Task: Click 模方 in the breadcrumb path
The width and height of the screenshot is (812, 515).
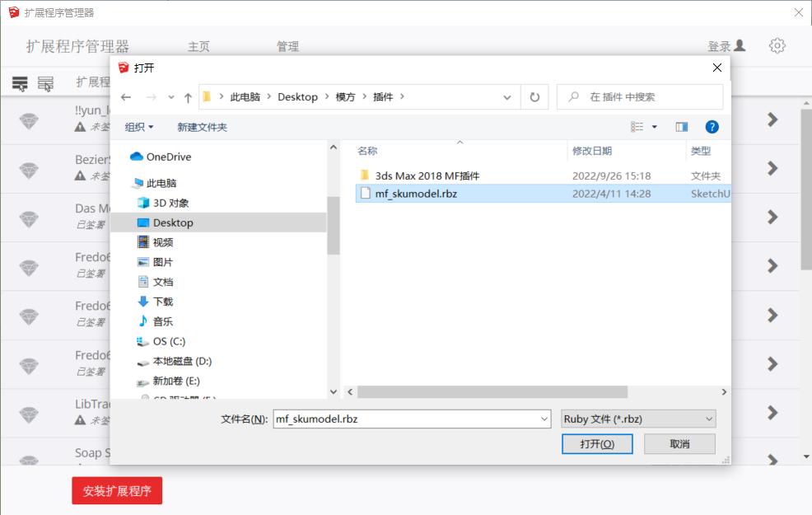Action: pyautogui.click(x=345, y=97)
